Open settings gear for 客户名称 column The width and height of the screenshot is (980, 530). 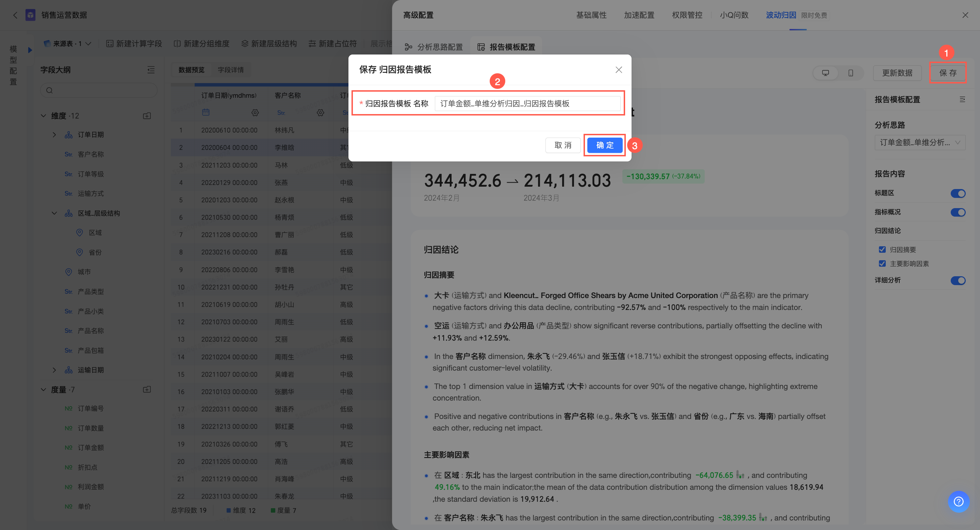pyautogui.click(x=320, y=113)
